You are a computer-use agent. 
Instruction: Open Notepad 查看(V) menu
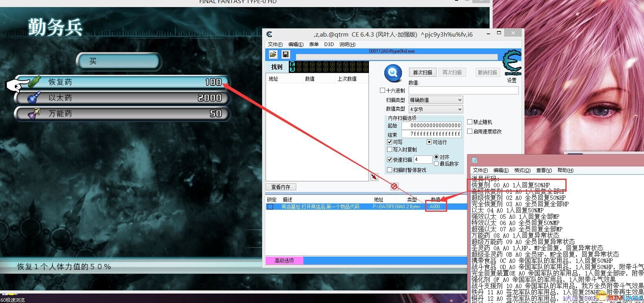(x=544, y=170)
